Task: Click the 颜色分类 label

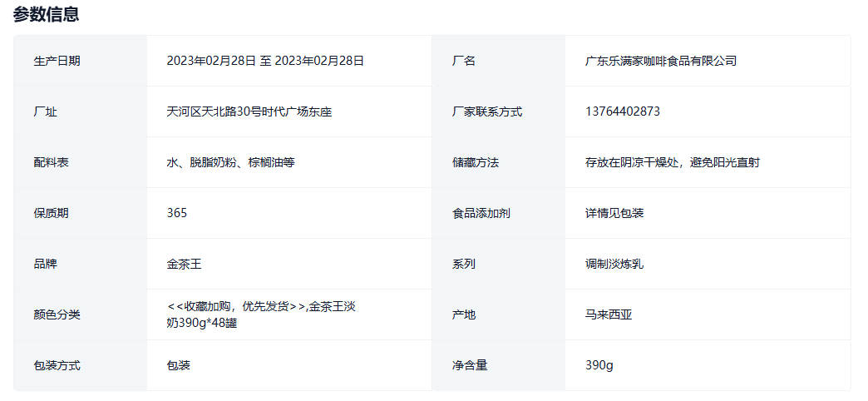Action: 57,314
